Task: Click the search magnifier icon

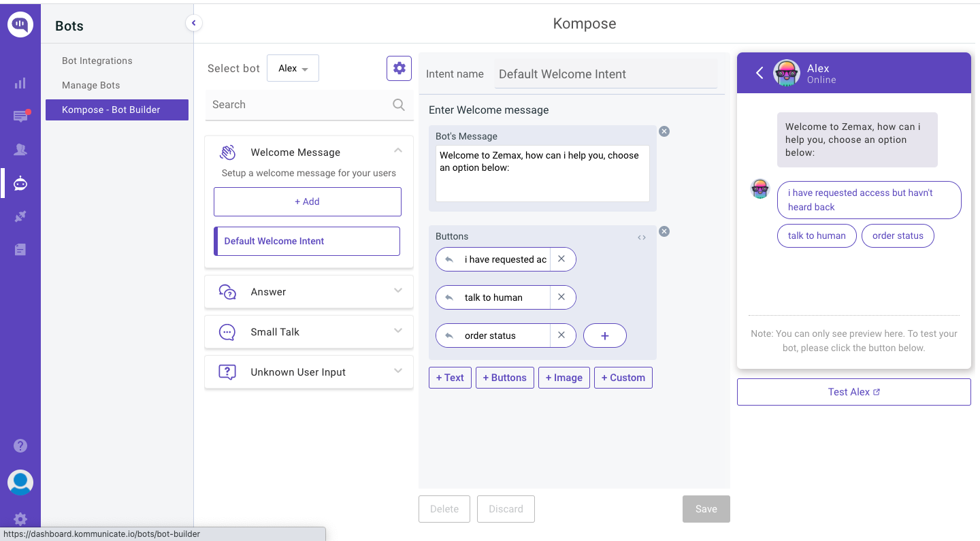Action: pyautogui.click(x=399, y=105)
